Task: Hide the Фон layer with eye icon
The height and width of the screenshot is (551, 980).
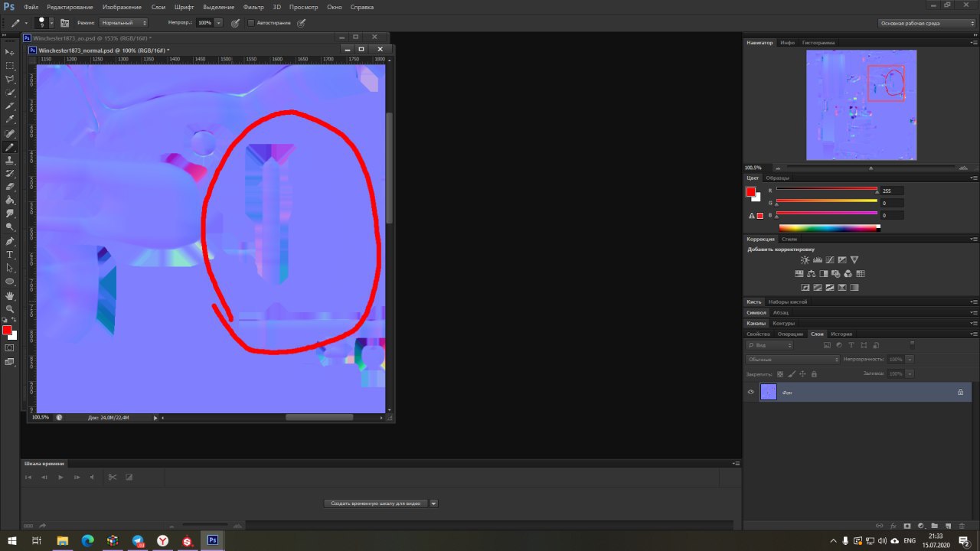Action: [x=750, y=392]
